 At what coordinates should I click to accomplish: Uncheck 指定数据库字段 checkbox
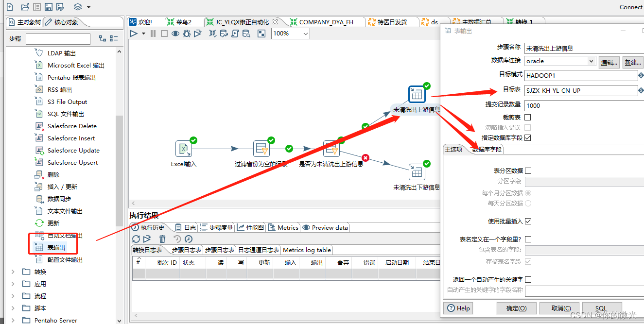[x=528, y=138]
